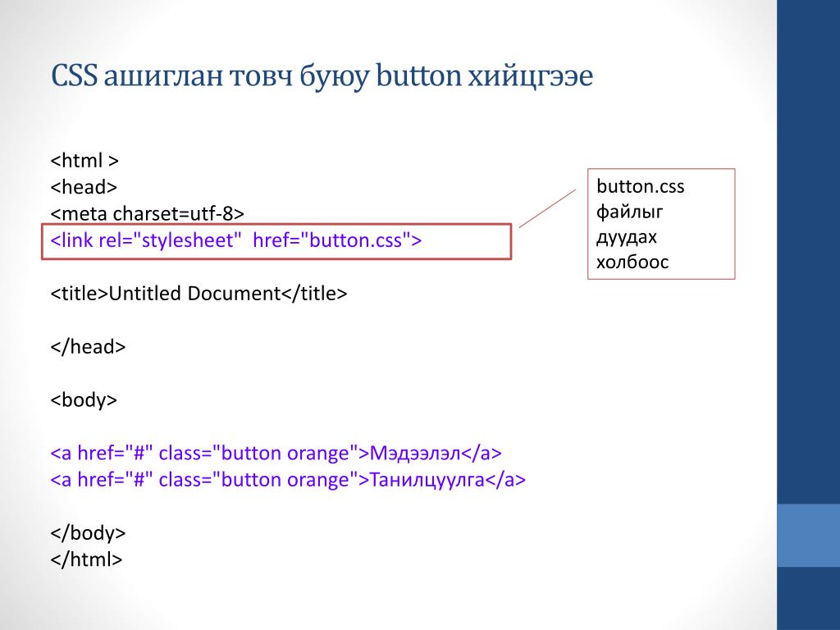Click the word 'файлыг' in the callout
The height and width of the screenshot is (630, 840).
(629, 212)
